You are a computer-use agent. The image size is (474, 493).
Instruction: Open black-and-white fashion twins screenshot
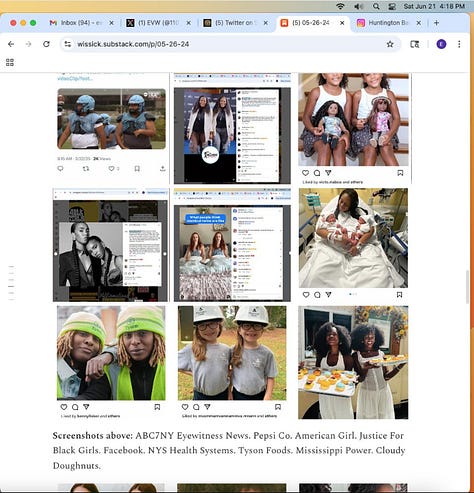pos(111,245)
